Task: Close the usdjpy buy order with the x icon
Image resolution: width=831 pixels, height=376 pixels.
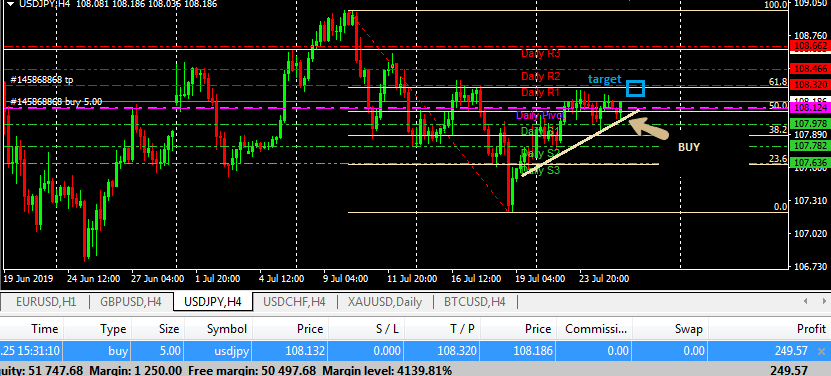Action: [821, 351]
